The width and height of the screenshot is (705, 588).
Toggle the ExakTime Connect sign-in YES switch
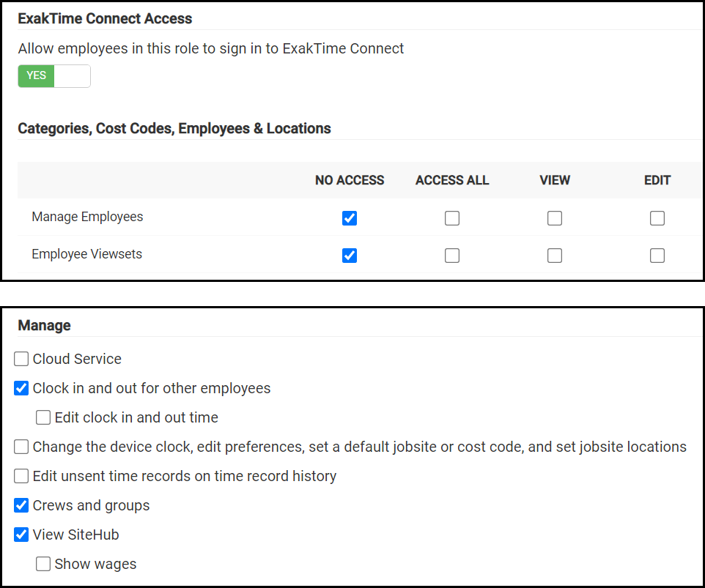(54, 76)
